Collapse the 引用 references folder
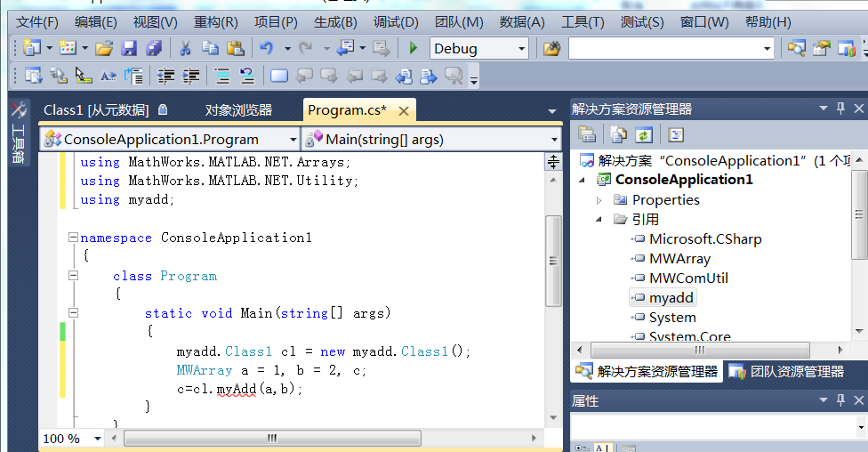Image resolution: width=868 pixels, height=452 pixels. coord(599,220)
